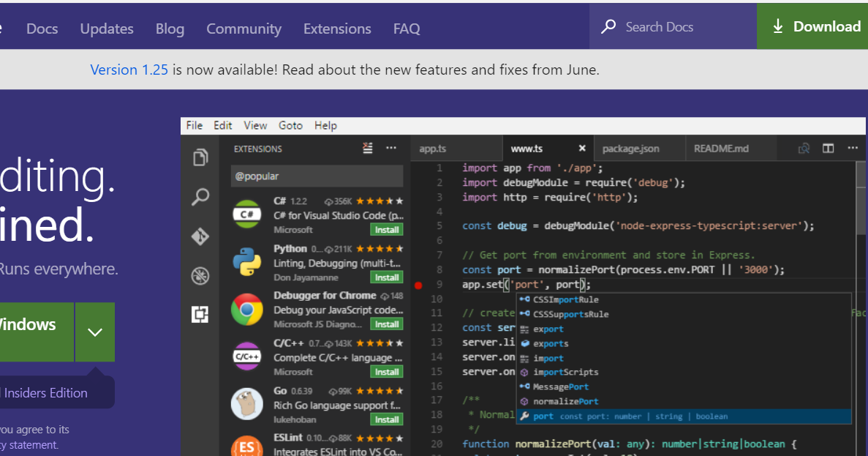Open the File menu

pos(195,126)
